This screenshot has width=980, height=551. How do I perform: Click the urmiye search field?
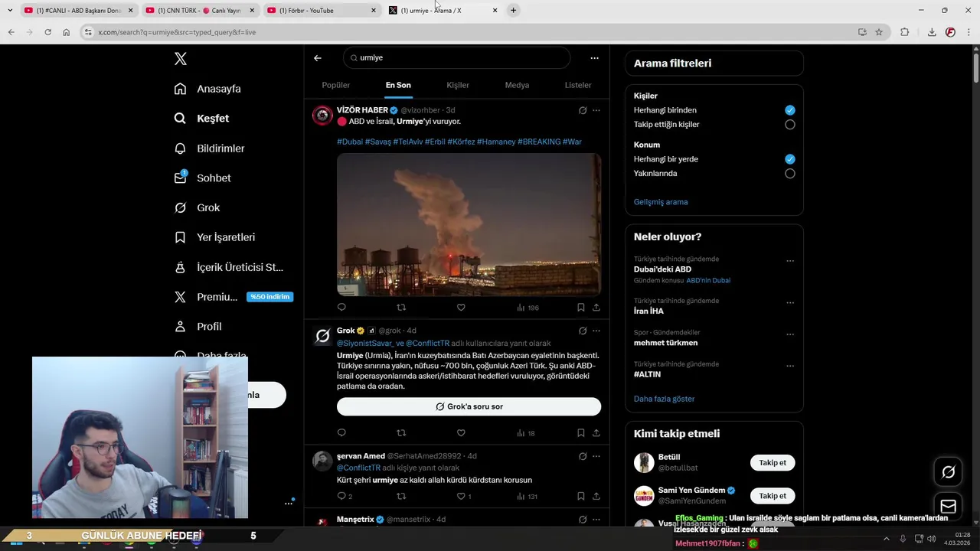point(457,58)
